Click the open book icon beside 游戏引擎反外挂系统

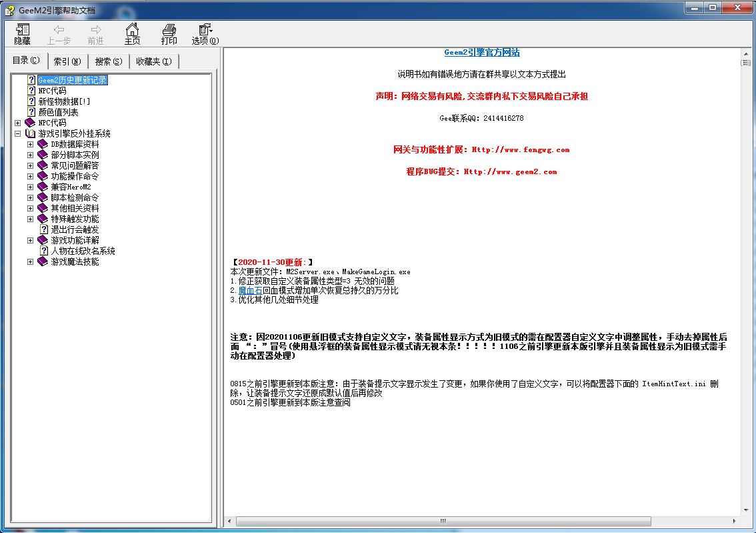pos(31,133)
